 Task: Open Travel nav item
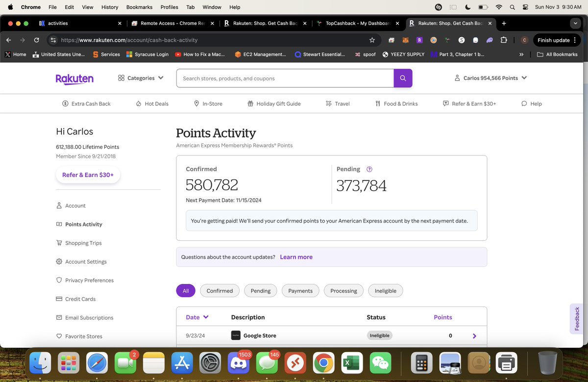click(x=338, y=103)
